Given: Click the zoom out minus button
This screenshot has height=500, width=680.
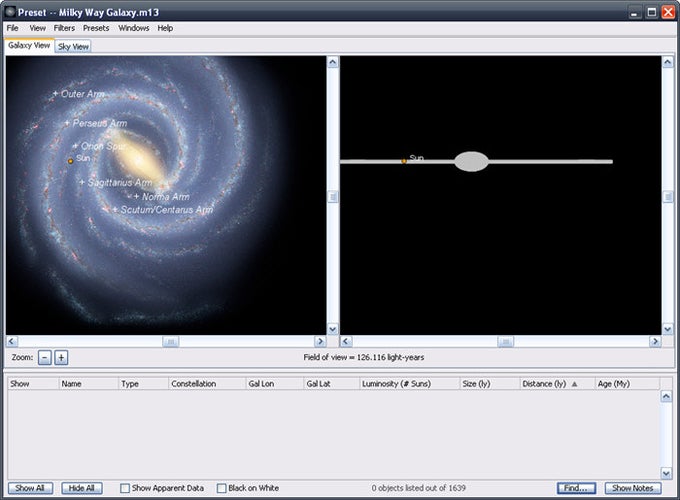Looking at the screenshot, I should coord(45,357).
